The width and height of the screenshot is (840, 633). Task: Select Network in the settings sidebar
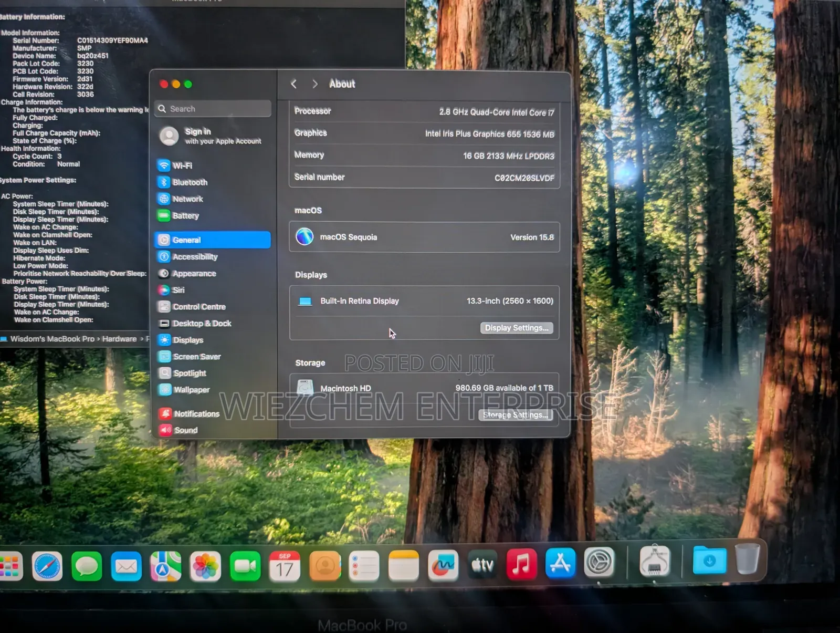[213, 199]
